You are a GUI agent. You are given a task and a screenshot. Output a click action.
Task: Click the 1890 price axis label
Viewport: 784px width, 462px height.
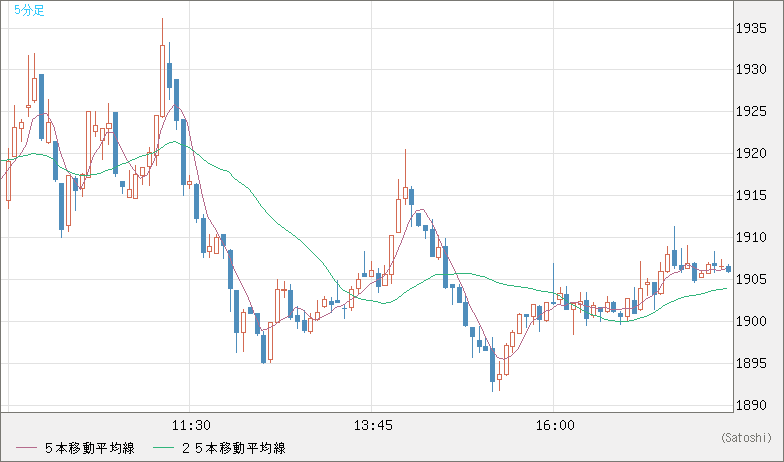[x=751, y=405]
